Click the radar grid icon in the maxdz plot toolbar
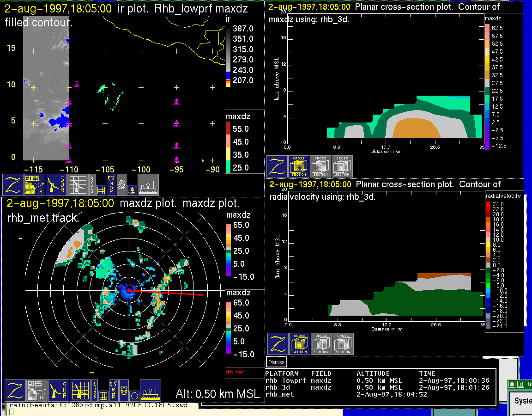 click(x=80, y=391)
